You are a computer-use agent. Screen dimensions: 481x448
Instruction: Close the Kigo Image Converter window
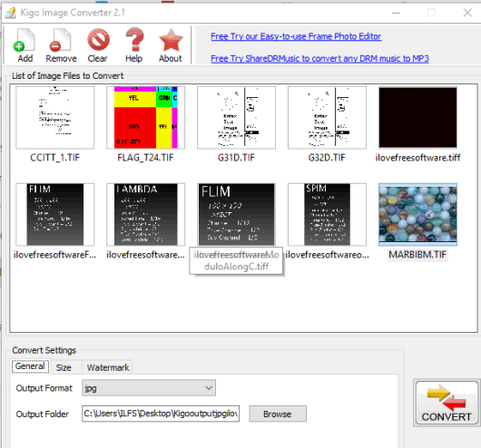coord(467,13)
